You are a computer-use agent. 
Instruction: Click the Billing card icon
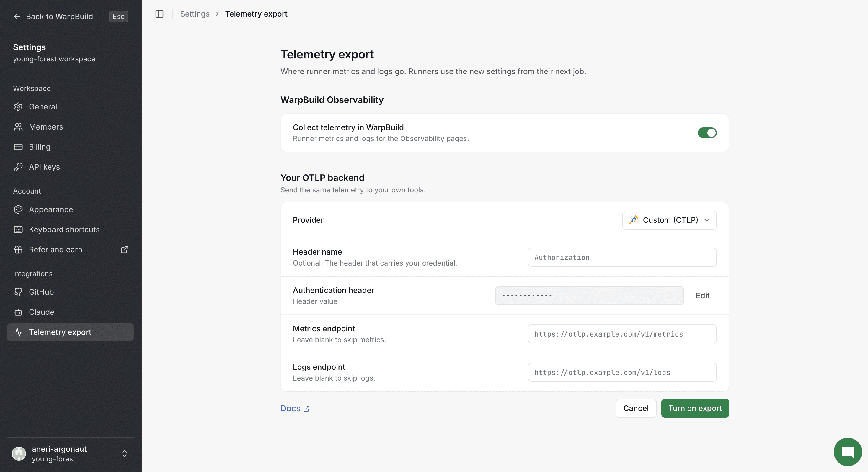pos(18,147)
